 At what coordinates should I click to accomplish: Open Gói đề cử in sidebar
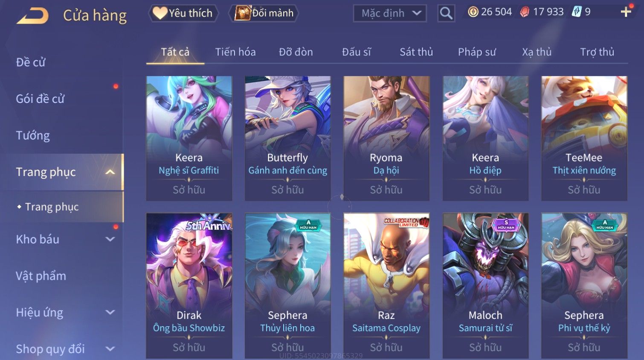click(x=40, y=99)
